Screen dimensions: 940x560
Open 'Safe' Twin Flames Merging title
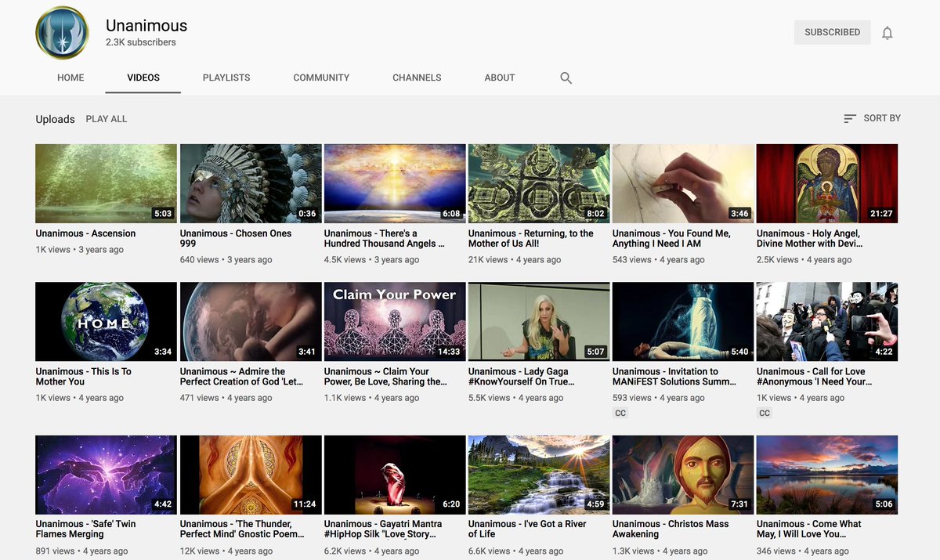coord(85,529)
